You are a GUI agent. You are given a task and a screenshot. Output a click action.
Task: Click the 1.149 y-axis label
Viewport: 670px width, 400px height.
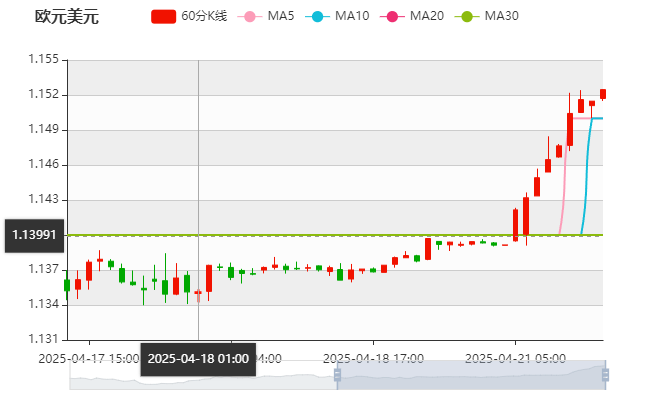pyautogui.click(x=43, y=129)
